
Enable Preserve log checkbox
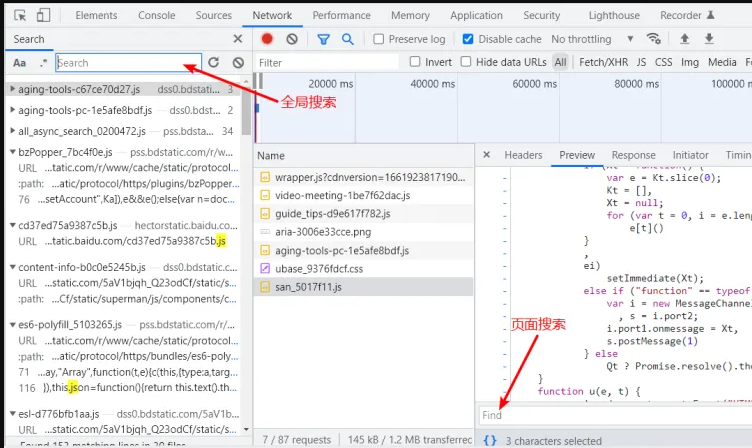pyautogui.click(x=378, y=39)
